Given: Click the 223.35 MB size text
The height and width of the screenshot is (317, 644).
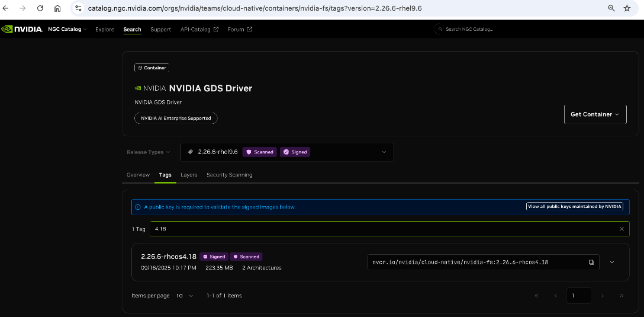Looking at the screenshot, I should (219, 268).
